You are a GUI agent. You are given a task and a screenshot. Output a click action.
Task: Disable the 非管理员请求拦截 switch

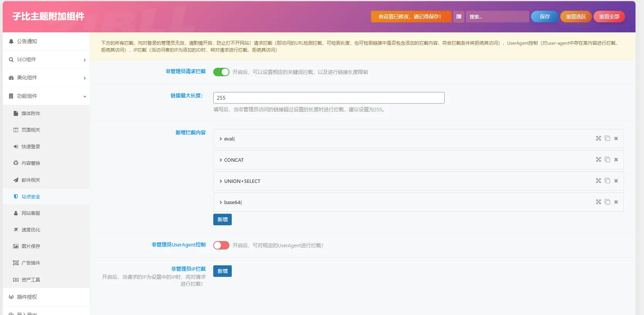221,72
